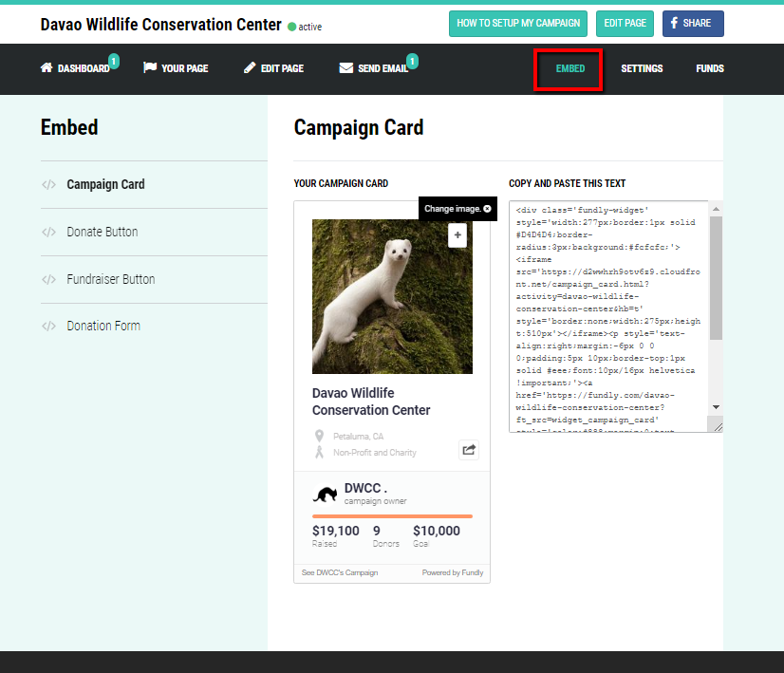784x673 pixels.
Task: Dismiss the Change image tooltip
Action: (488, 209)
